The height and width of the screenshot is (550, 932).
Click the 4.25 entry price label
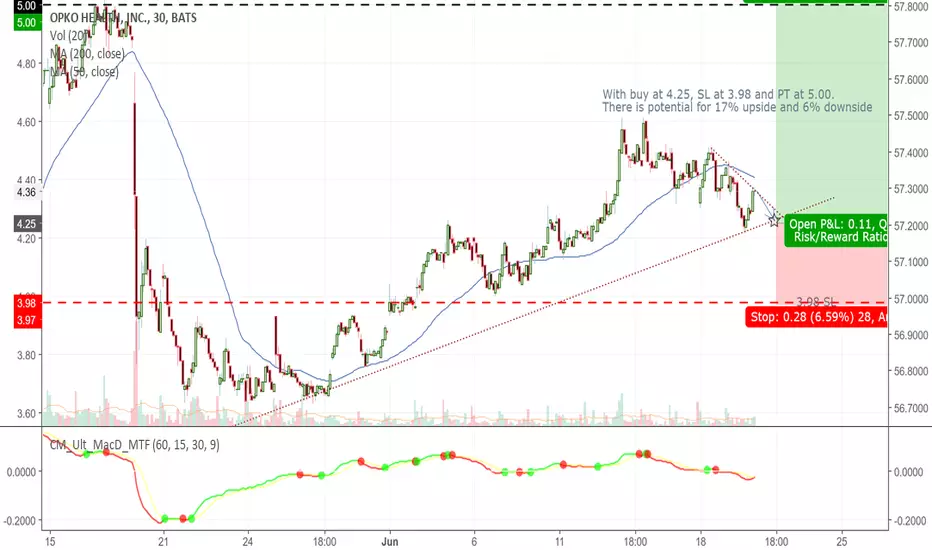point(26,224)
